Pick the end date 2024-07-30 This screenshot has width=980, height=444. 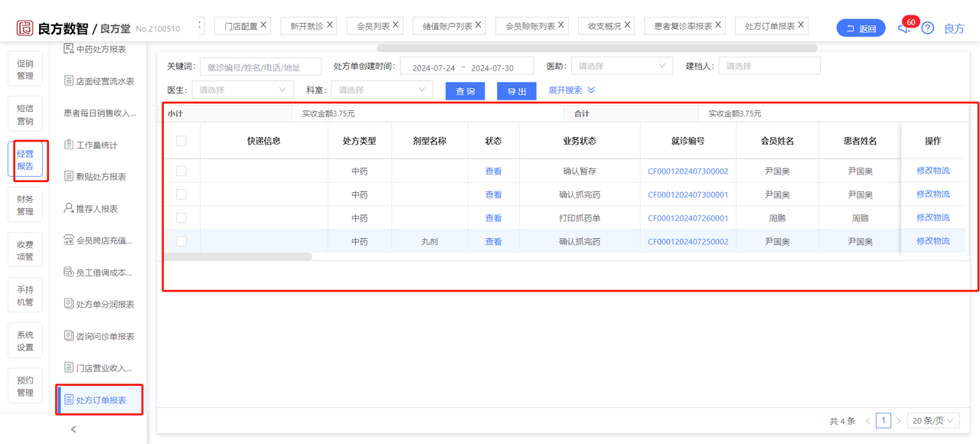click(492, 67)
